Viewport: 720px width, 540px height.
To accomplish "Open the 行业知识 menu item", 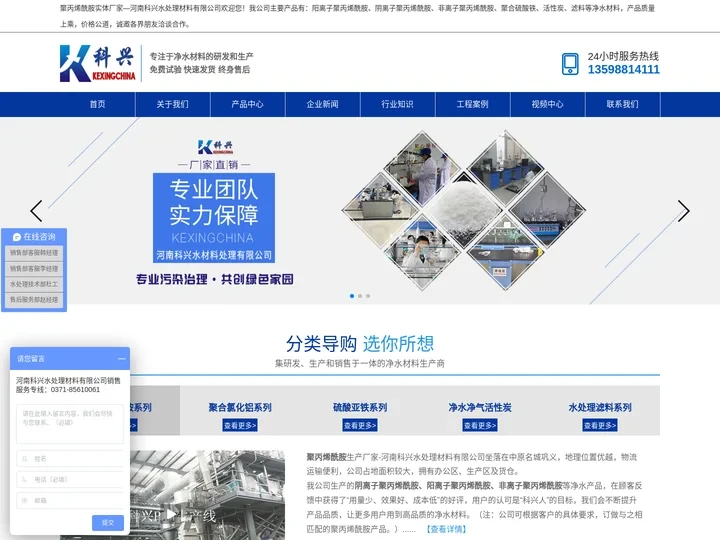I will pos(398,104).
